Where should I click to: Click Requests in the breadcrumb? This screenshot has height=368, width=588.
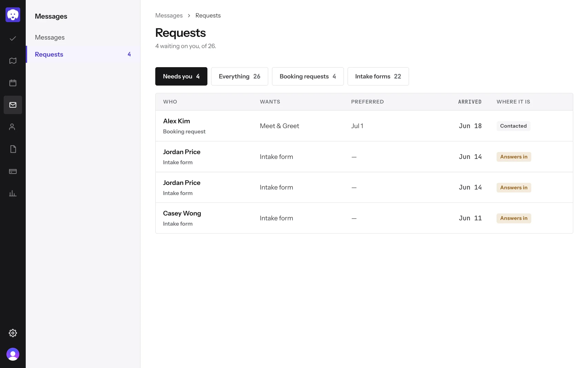[x=208, y=15]
